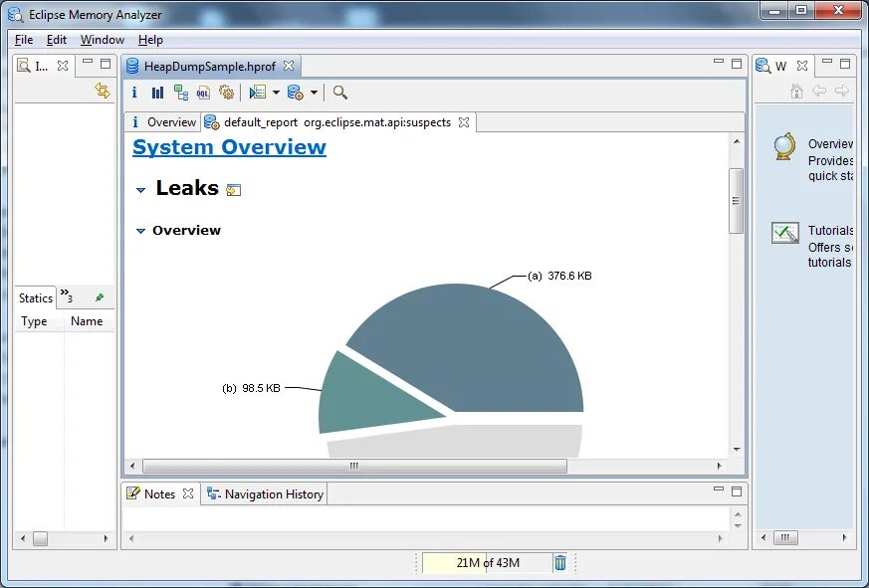This screenshot has width=869, height=588.
Task: Open the File menu
Action: [24, 40]
